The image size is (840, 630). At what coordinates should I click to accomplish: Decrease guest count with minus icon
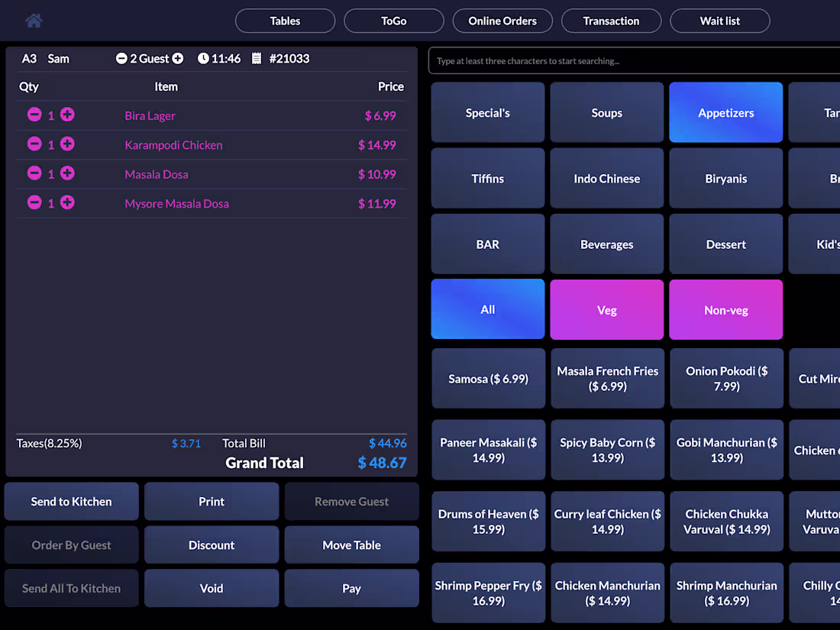(x=121, y=58)
